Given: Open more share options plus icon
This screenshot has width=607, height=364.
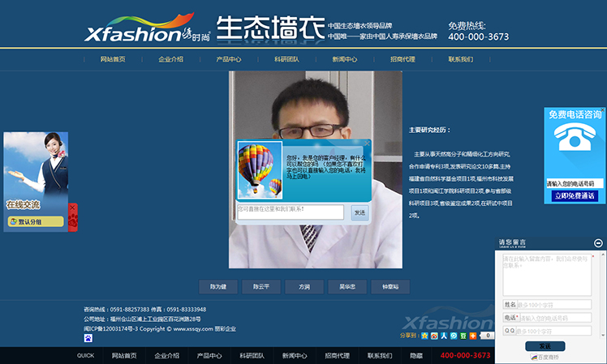Looking at the screenshot, I should click(473, 336).
